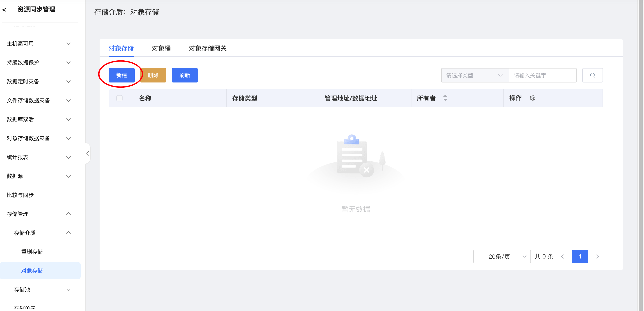Collapse the 存储管理 sidebar section
The height and width of the screenshot is (311, 644).
point(39,214)
